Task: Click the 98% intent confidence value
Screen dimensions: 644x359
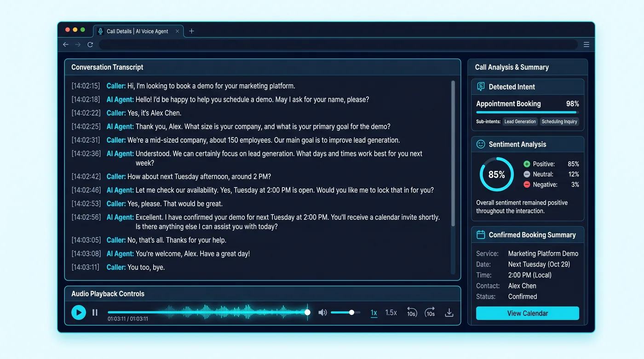Action: pyautogui.click(x=573, y=104)
